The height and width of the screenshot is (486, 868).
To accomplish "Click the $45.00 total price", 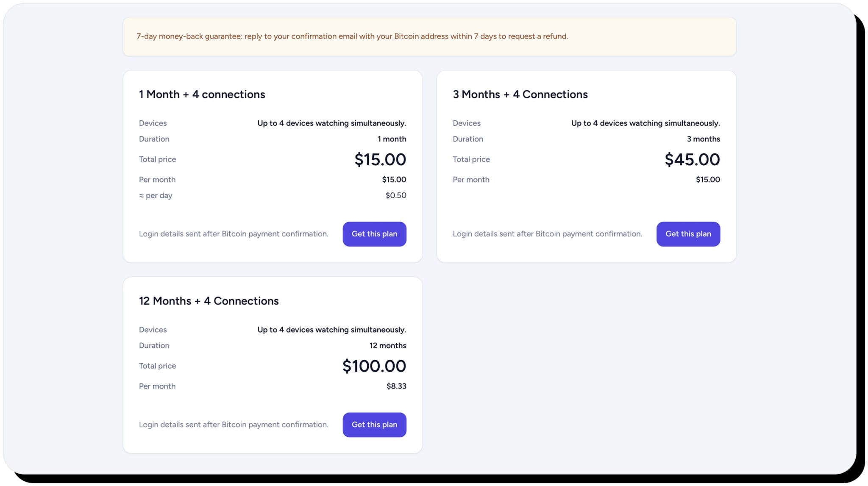I will click(x=692, y=159).
